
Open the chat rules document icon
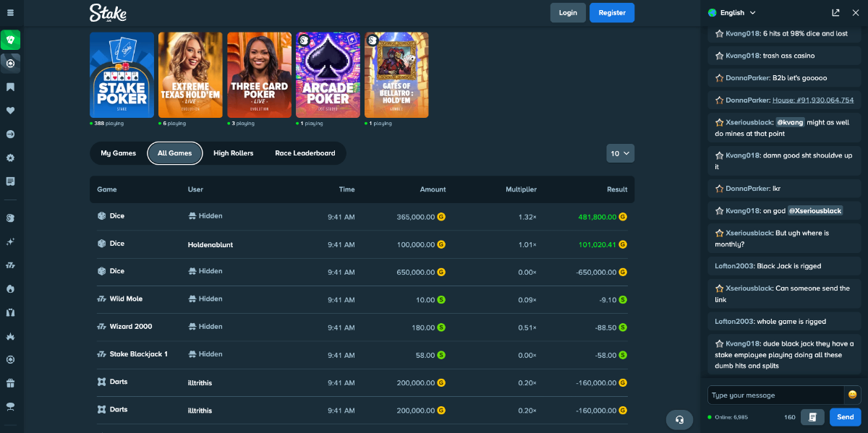click(x=813, y=417)
